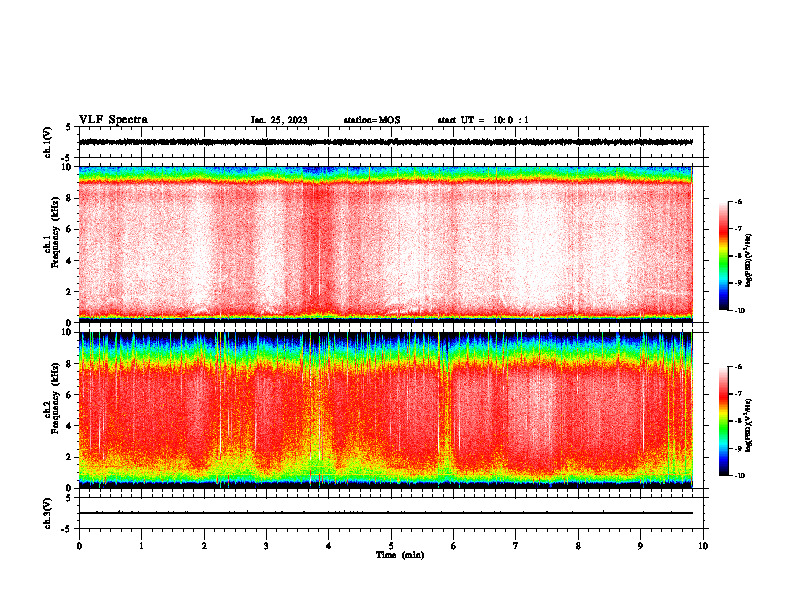Click the "-10" label on ch.1 color bar

coord(739,311)
